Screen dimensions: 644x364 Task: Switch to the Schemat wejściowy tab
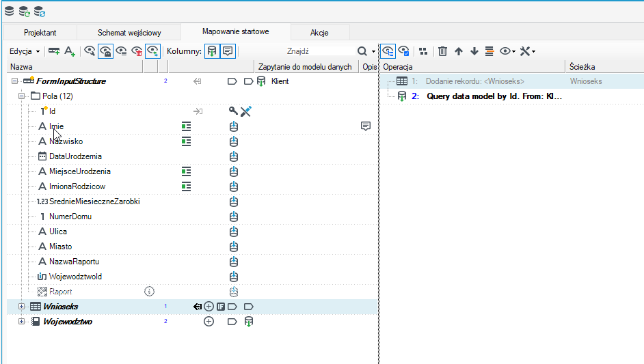point(129,32)
